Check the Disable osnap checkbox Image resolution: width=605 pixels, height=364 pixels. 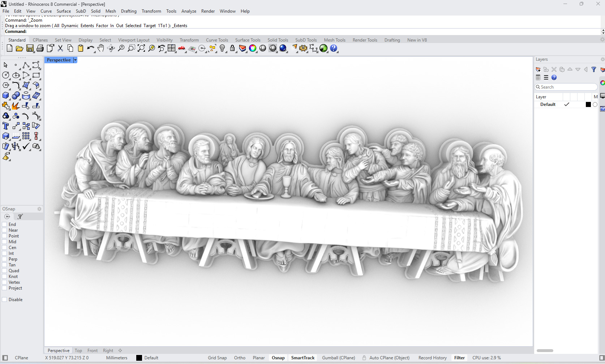(x=4, y=300)
